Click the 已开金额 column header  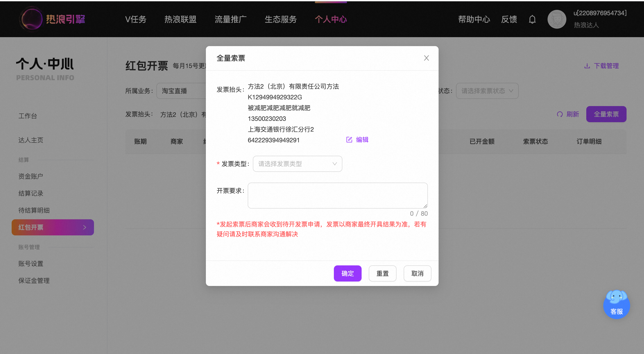click(x=482, y=141)
